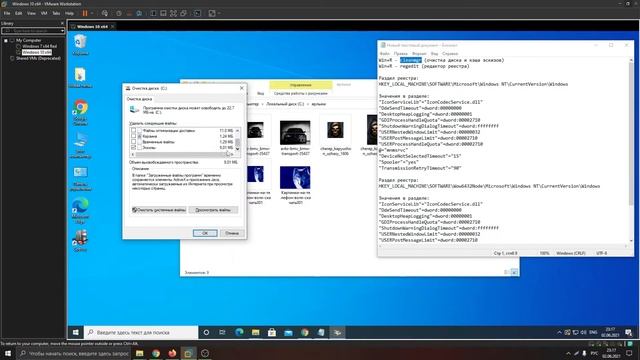Select Microsoft Edge icon on VM desktop
640x360 pixels.
click(x=80, y=210)
